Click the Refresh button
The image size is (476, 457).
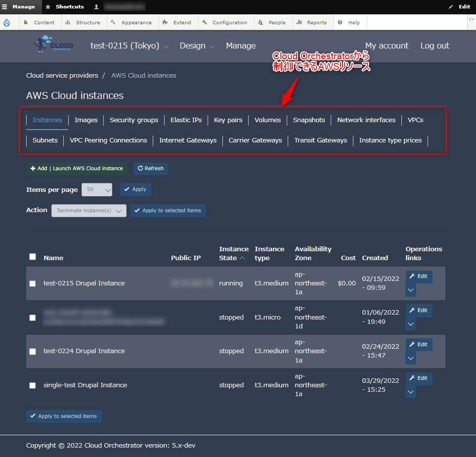pyautogui.click(x=151, y=169)
